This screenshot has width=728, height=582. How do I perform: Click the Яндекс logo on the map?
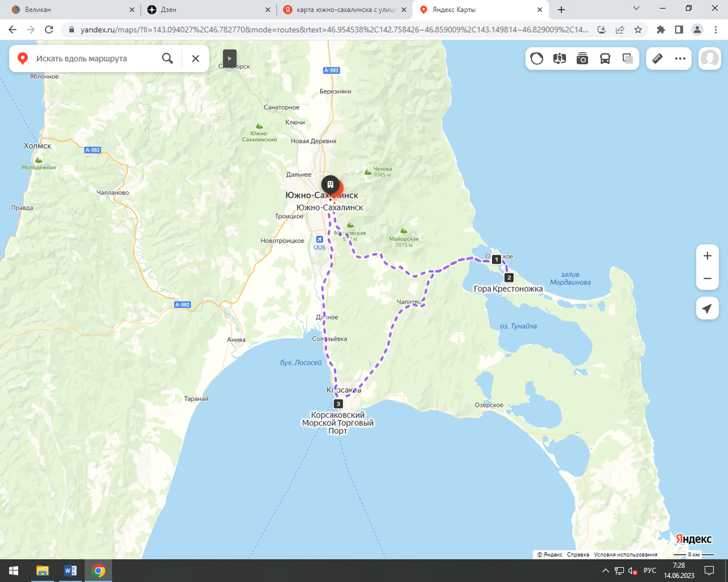tap(693, 540)
